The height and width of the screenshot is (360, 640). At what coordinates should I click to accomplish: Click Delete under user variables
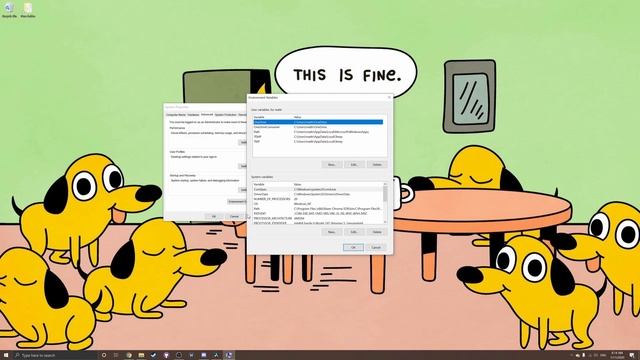tap(377, 164)
